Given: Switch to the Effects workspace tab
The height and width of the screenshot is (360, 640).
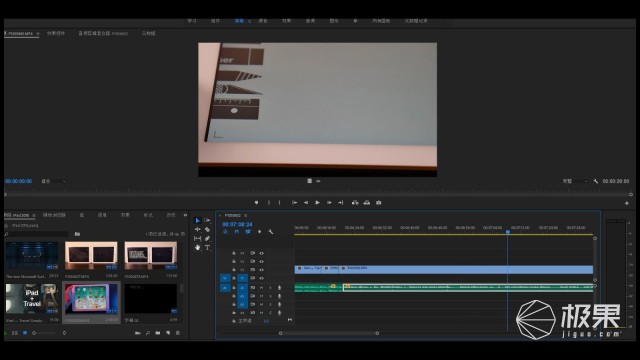Looking at the screenshot, I should [x=287, y=21].
